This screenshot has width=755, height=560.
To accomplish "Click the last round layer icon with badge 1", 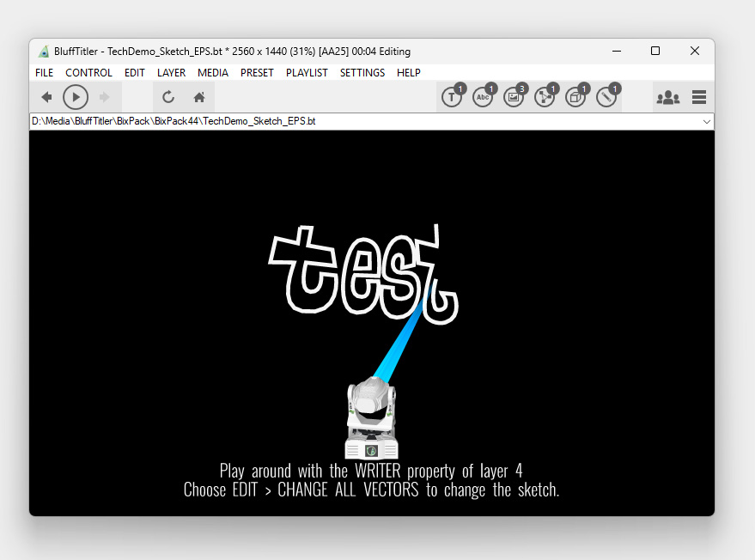I will click(606, 98).
